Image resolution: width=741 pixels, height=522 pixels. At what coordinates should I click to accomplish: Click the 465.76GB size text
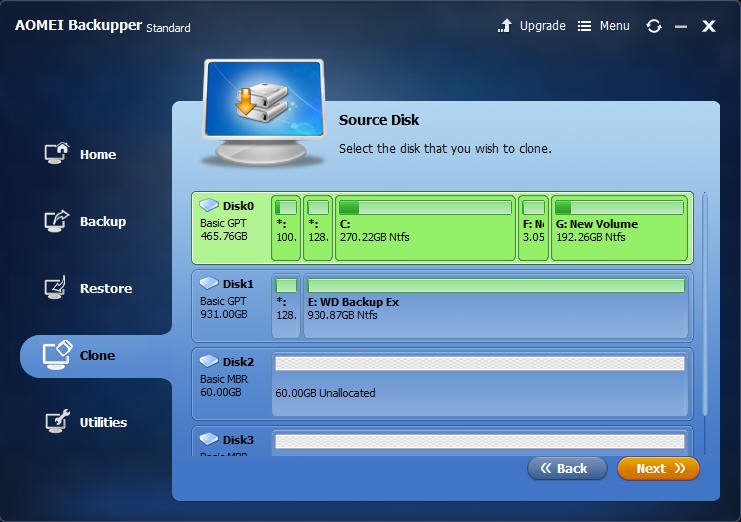coord(224,236)
